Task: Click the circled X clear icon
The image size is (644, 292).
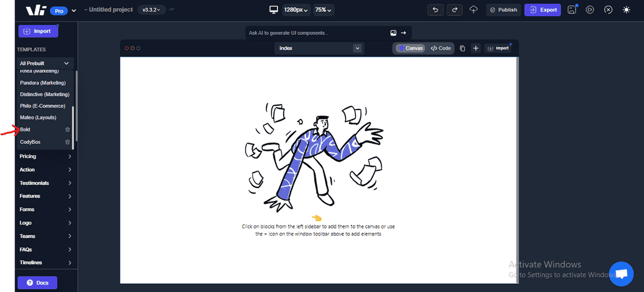Action: pos(609,10)
